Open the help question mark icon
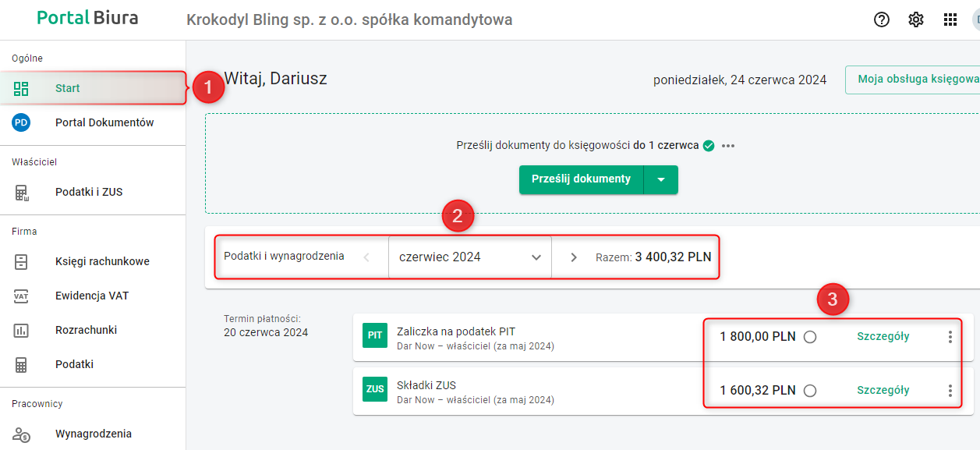Viewport: 980px width, 450px height. [x=882, y=19]
